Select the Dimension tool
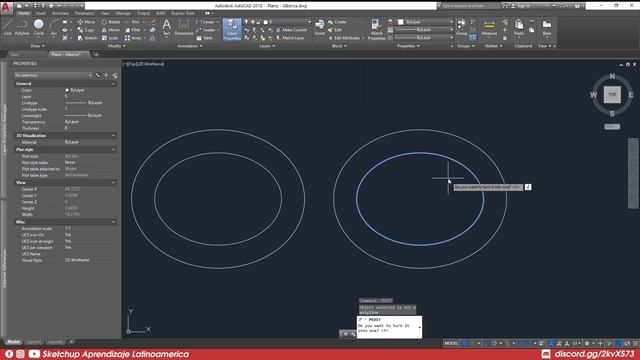Viewport: 640px width, 360px height. (184, 27)
